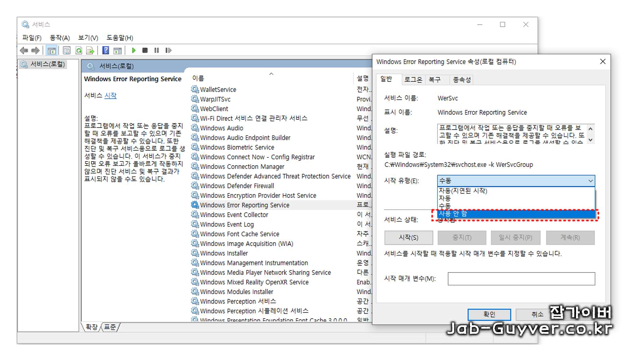Toggle the console tree show/hide toolbar icon
The height and width of the screenshot is (361, 644).
click(x=52, y=51)
